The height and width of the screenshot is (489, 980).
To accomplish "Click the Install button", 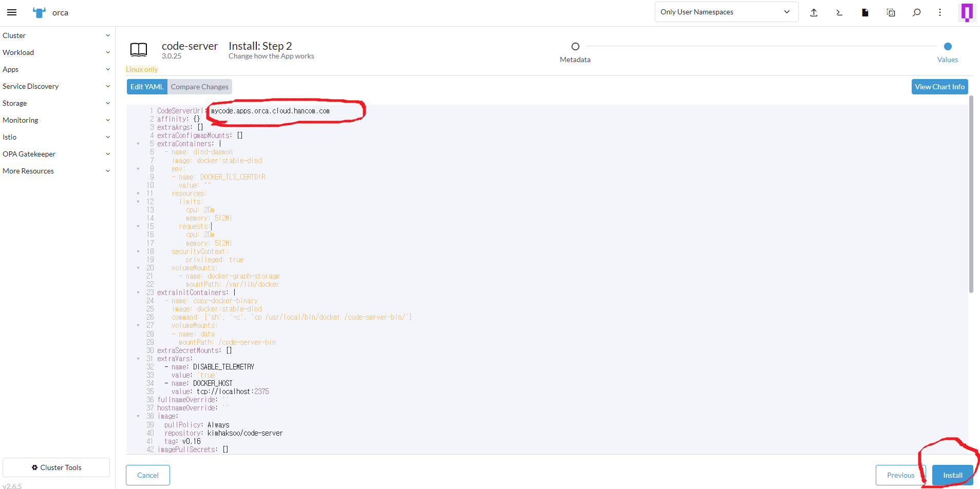I will coord(953,475).
